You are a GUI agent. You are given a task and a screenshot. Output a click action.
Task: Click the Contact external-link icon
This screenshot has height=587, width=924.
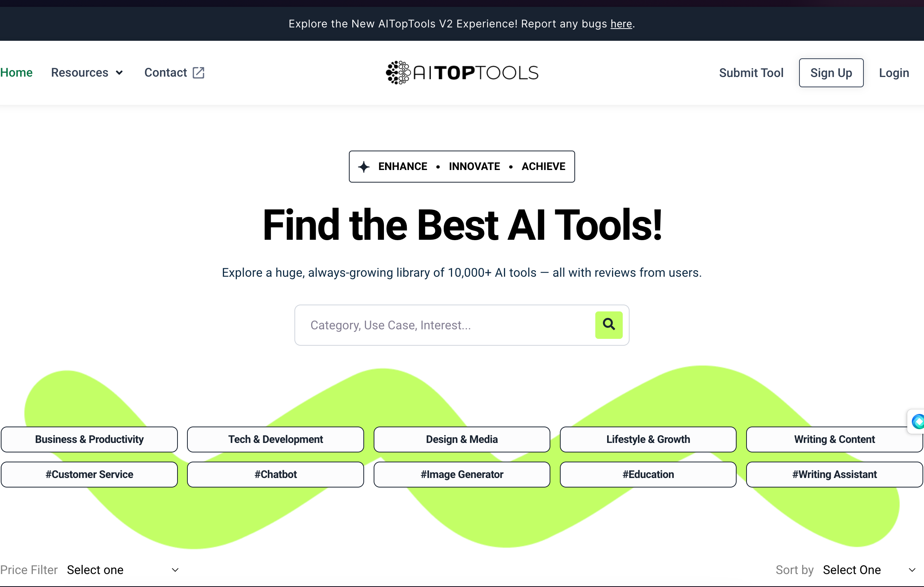(198, 72)
